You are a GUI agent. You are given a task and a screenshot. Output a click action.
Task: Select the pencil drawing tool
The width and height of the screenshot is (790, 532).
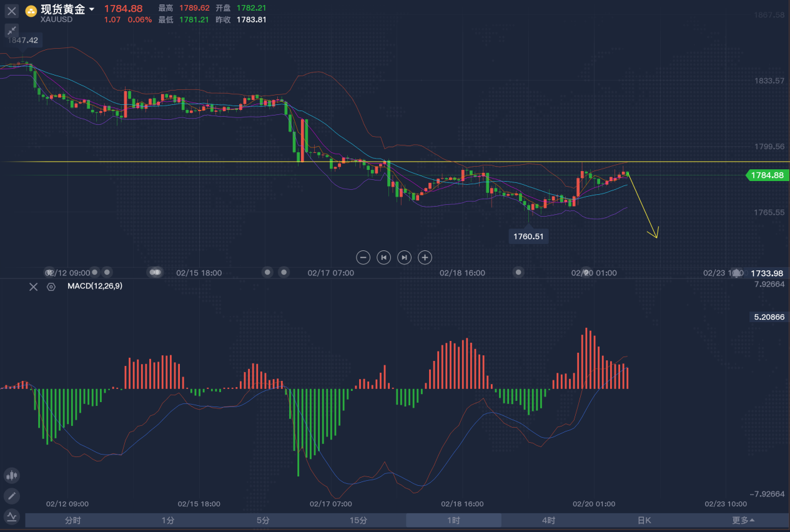pos(12,496)
